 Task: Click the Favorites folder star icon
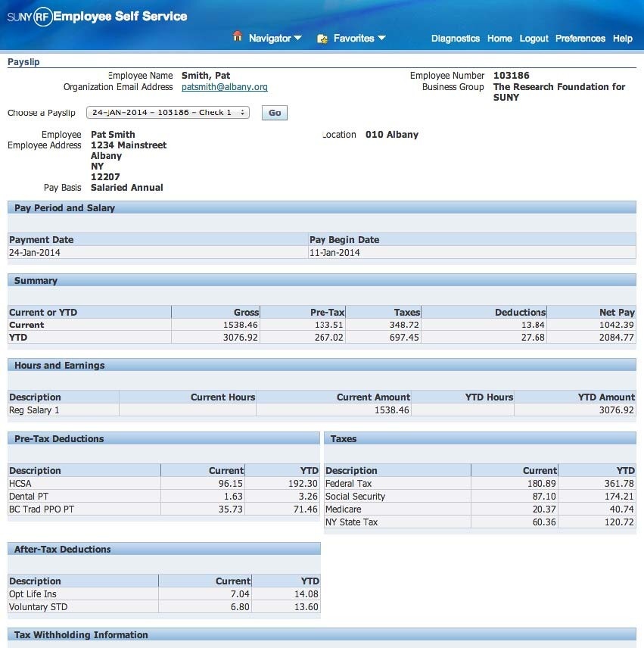(322, 38)
